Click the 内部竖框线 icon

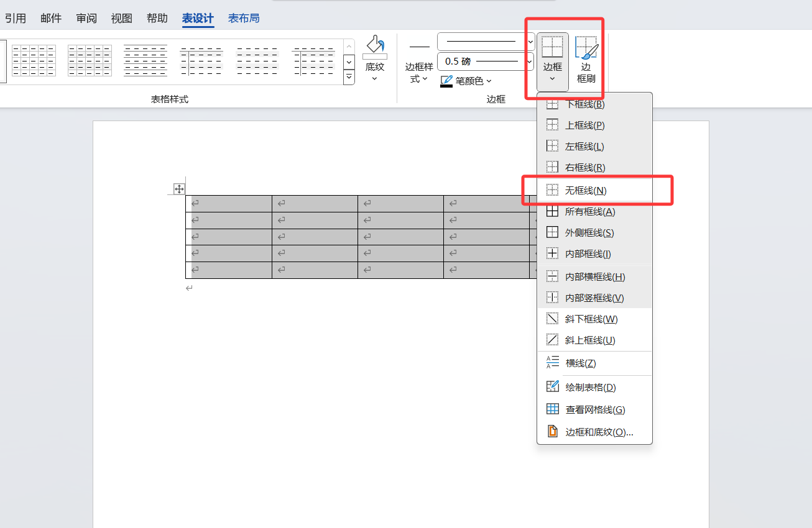tap(552, 298)
